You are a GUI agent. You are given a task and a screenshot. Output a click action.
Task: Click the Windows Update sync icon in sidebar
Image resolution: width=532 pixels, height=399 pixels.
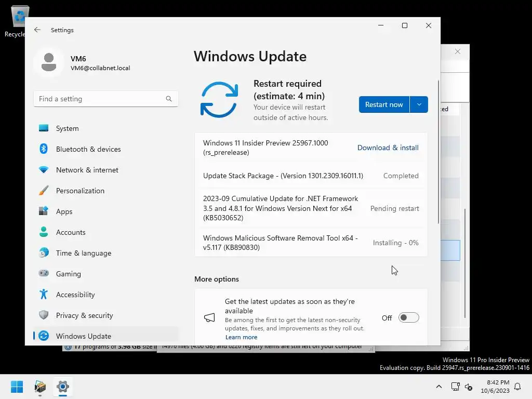[44, 336]
